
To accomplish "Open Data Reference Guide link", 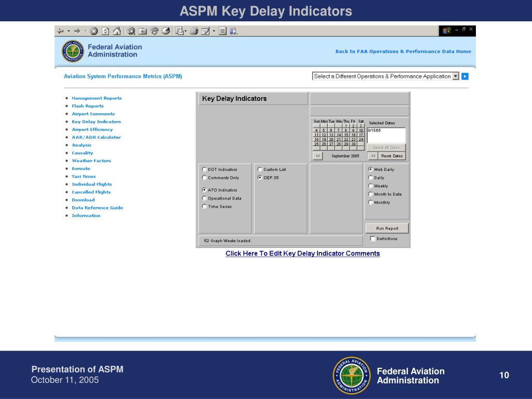I will [x=97, y=207].
